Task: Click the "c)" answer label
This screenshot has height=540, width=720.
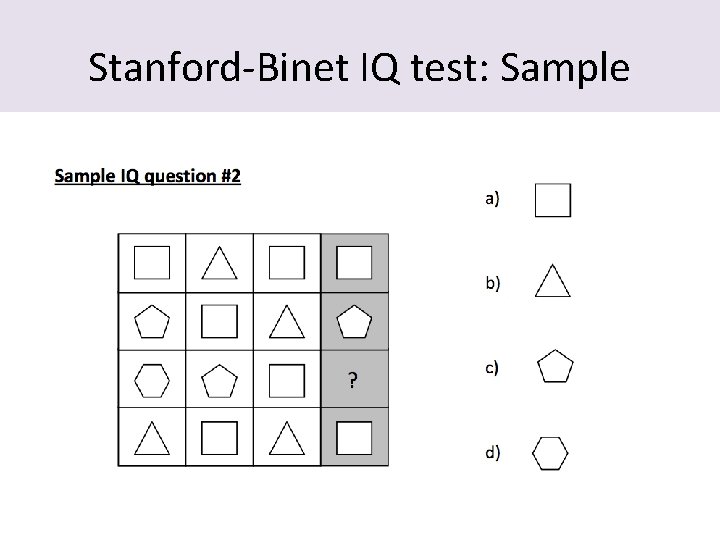Action: [492, 367]
